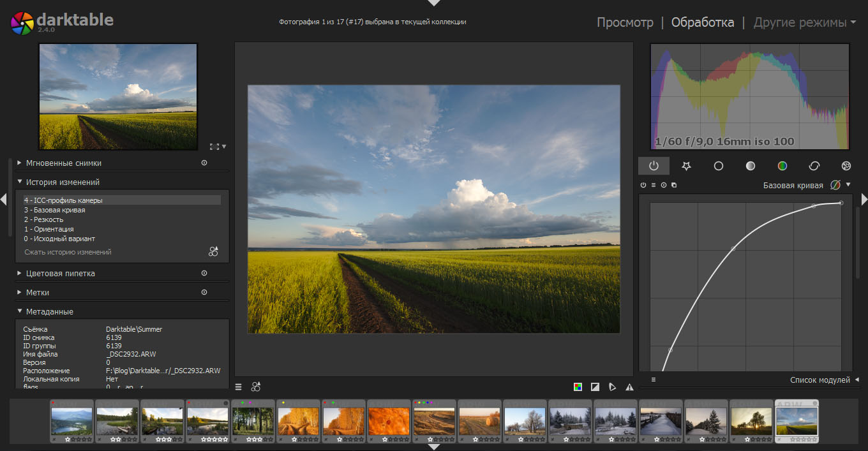This screenshot has width=868, height=451.
Task: Switch to Просмотр view
Action: coord(625,22)
